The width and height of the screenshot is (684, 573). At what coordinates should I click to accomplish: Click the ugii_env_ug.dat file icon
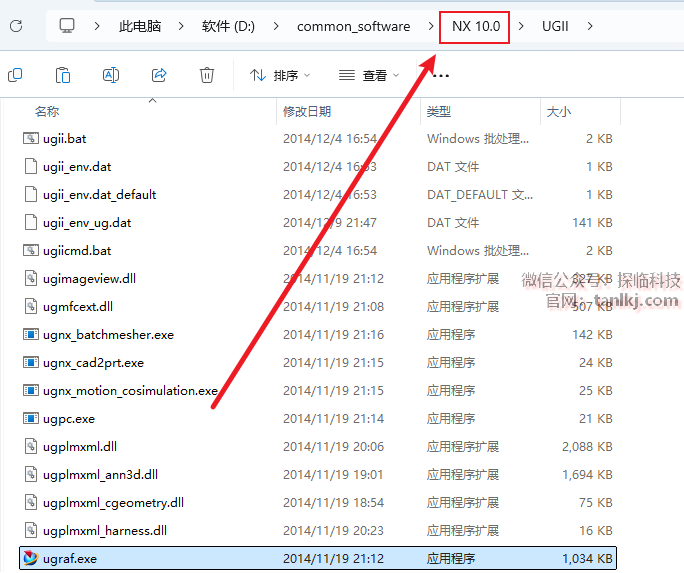pyautogui.click(x=31, y=223)
